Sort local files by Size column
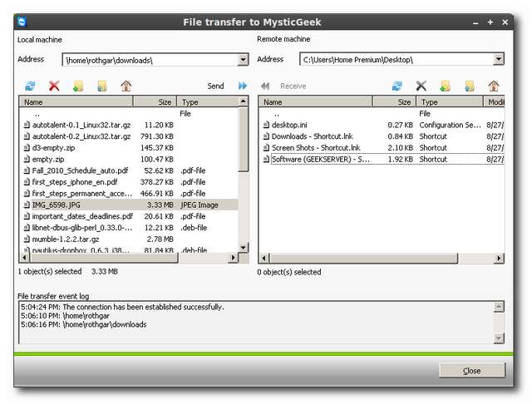 coord(155,101)
